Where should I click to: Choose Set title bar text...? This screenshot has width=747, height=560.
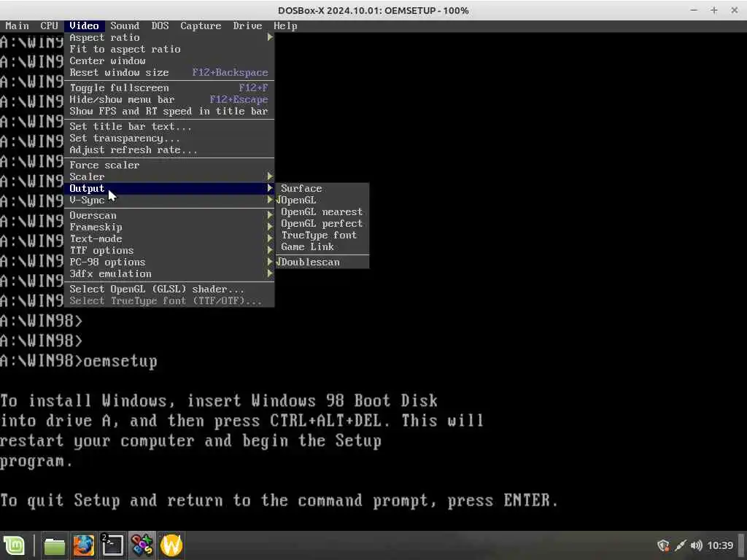[x=169, y=126]
